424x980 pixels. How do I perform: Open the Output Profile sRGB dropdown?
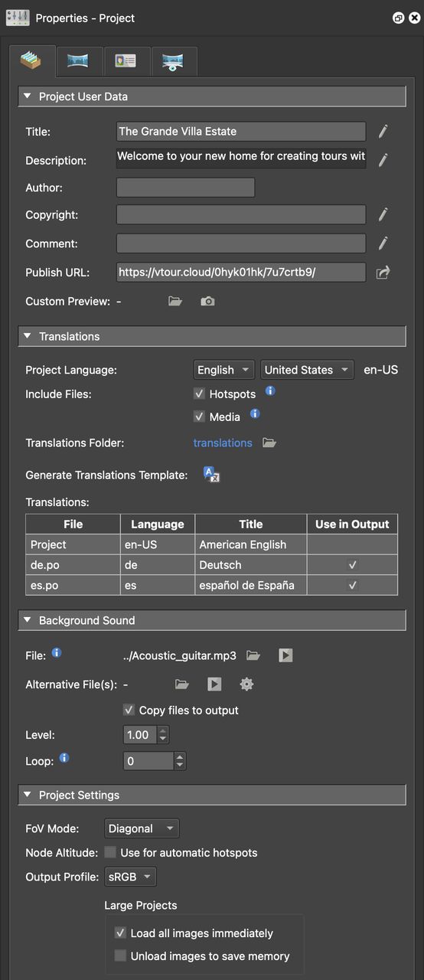130,877
